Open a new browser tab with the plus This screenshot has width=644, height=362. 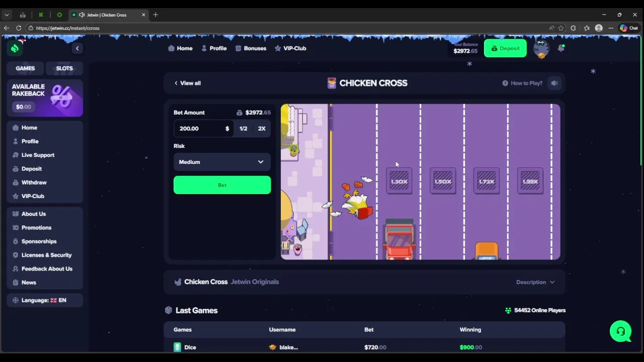coord(155,15)
